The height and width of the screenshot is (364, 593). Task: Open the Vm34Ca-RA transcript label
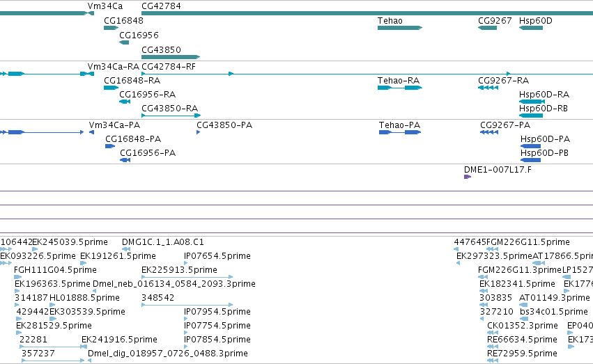(x=114, y=66)
